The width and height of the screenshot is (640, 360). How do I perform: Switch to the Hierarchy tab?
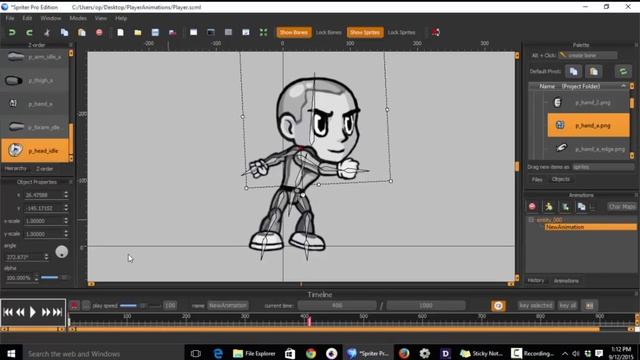16,169
